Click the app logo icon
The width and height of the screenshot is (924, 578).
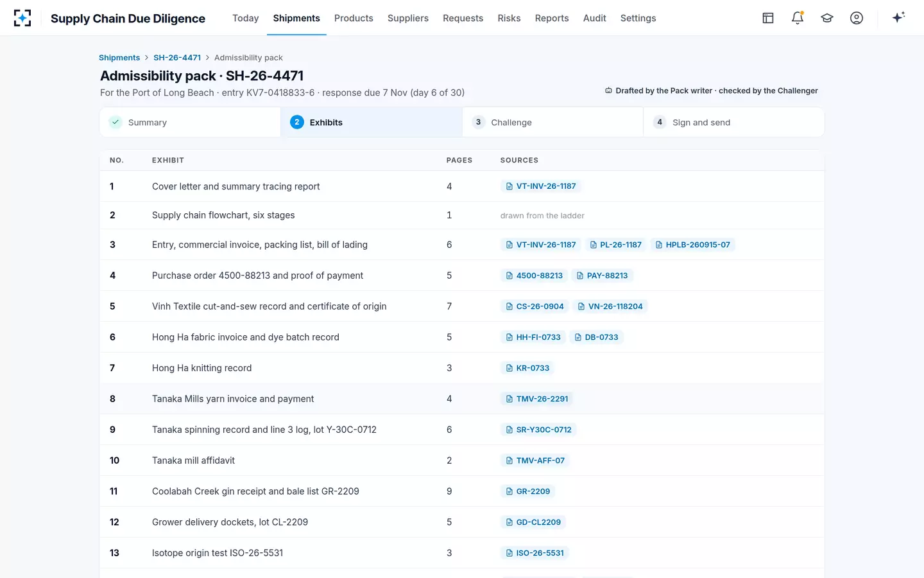(22, 18)
